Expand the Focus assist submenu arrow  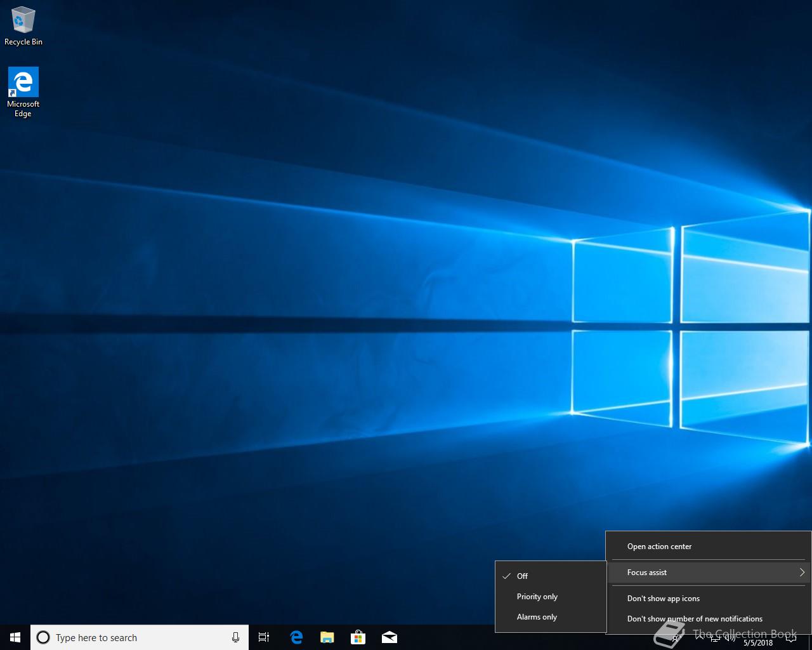802,573
